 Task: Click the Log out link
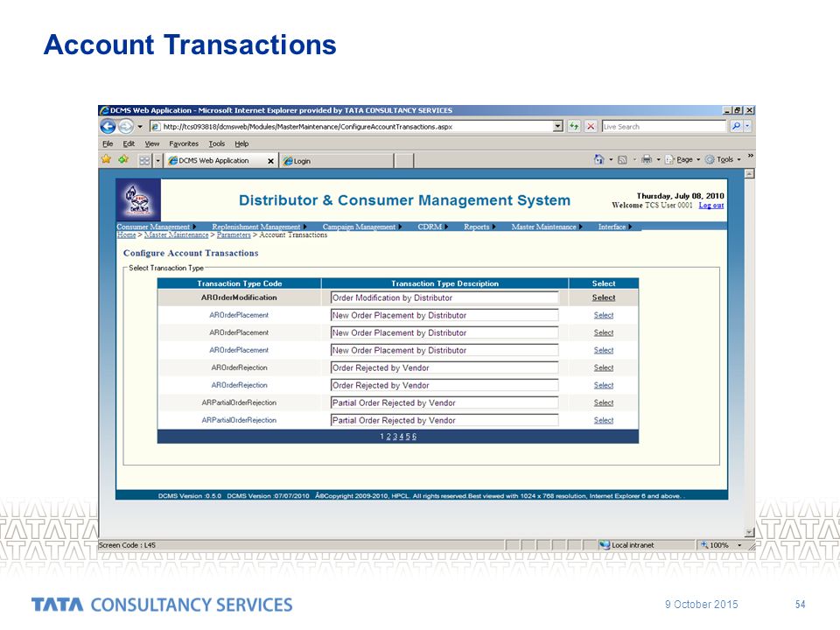tap(710, 205)
